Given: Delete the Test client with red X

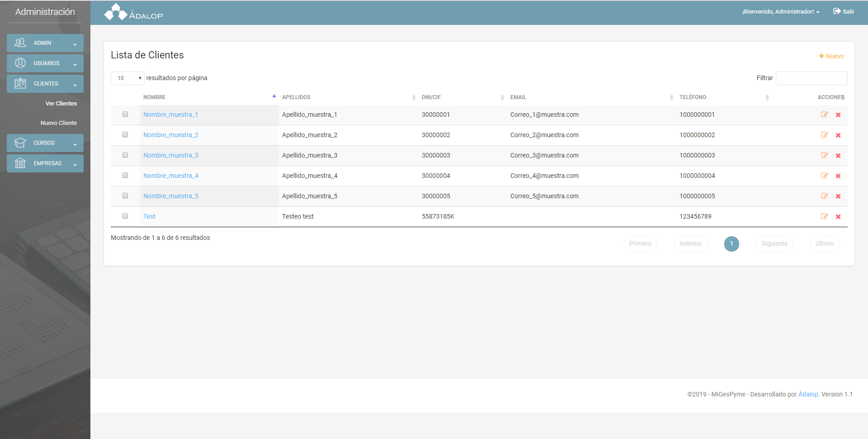Looking at the screenshot, I should [x=838, y=217].
